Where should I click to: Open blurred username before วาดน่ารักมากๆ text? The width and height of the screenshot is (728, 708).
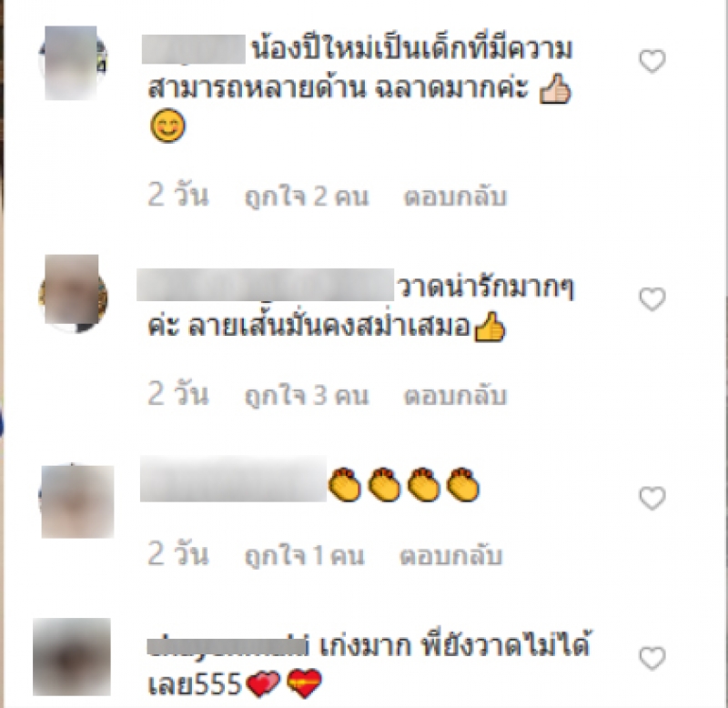click(x=266, y=285)
